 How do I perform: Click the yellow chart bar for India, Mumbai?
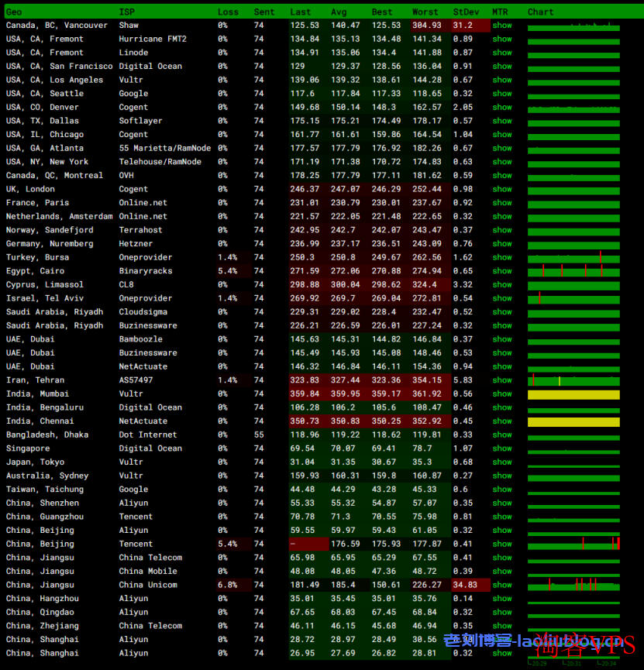(x=573, y=395)
